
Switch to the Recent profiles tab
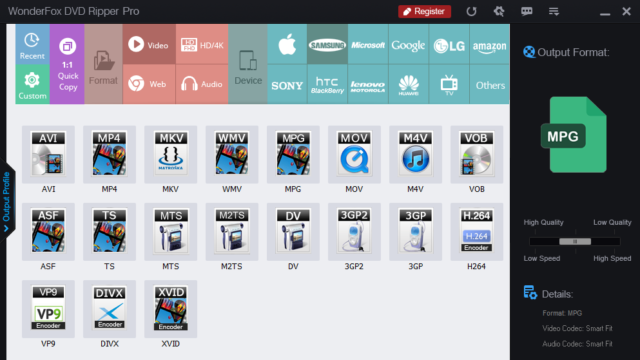coord(32,44)
